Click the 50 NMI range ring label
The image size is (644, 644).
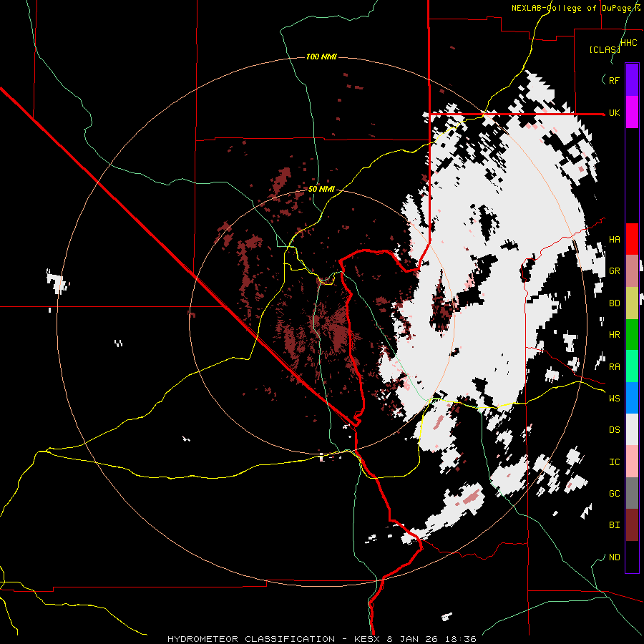321,190
